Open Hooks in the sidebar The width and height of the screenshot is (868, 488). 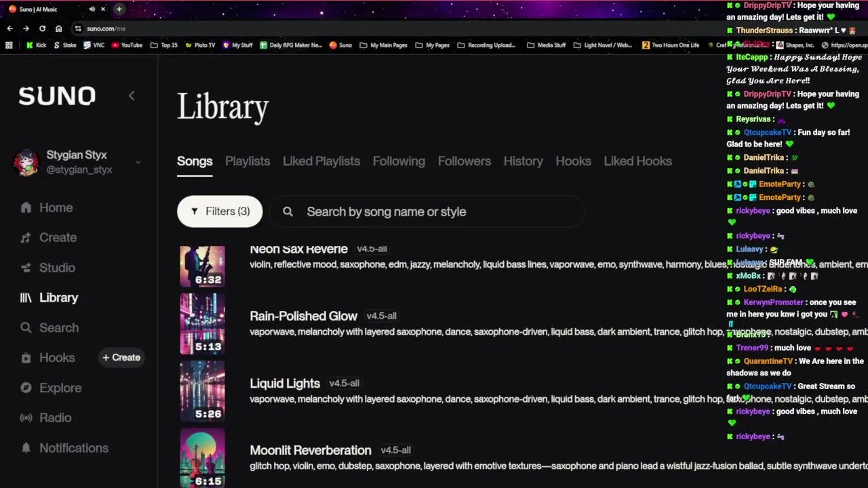(x=47, y=357)
